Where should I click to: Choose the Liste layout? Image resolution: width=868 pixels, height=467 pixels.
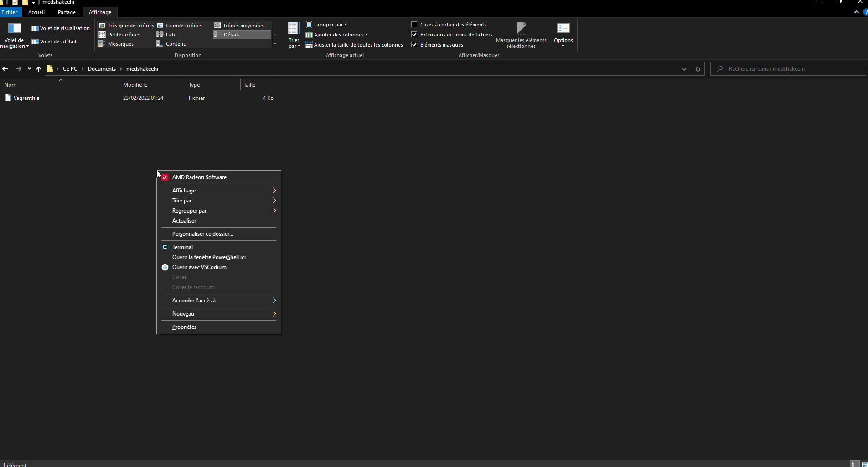(x=166, y=35)
